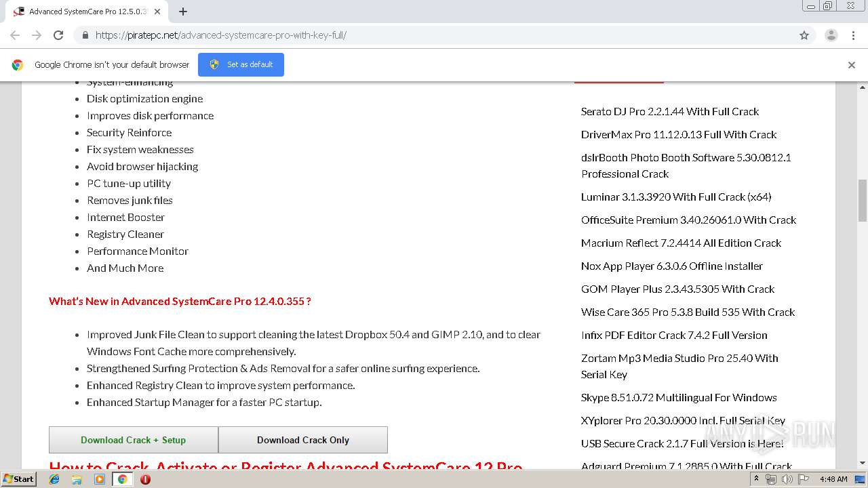Open Infix PDF Editor Crack link

(674, 335)
